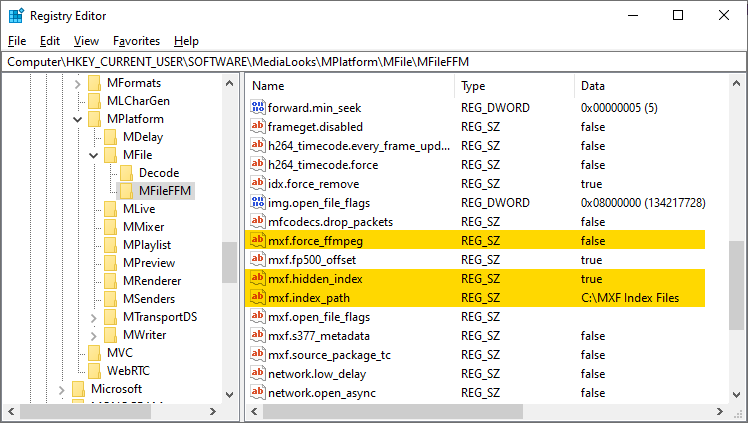
Task: Click the idx.force_remove string icon
Action: coord(258,184)
